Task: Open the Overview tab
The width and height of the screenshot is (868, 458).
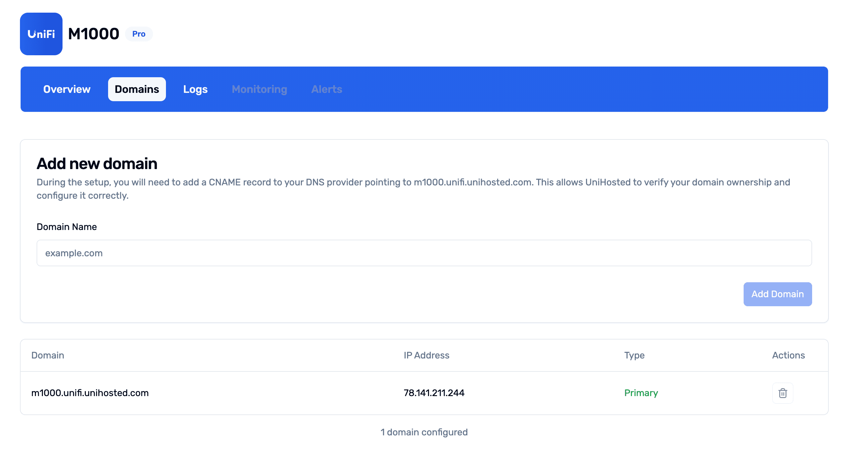Action: pyautogui.click(x=67, y=90)
